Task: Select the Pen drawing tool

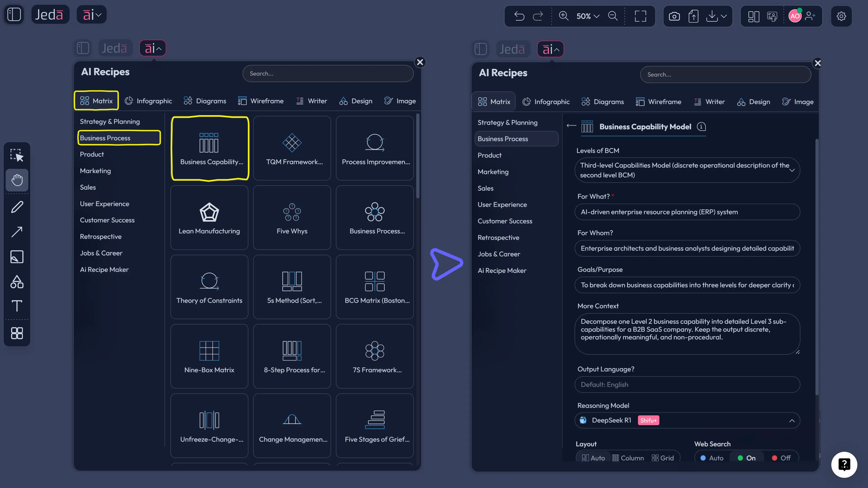Action: tap(17, 207)
